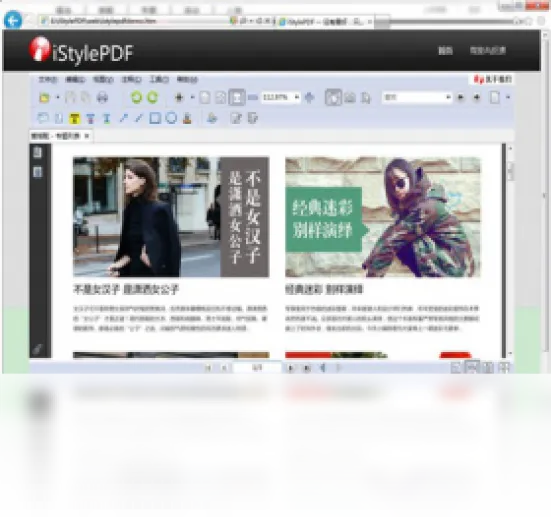Click the zoom out minus icon
The height and width of the screenshot is (531, 551).
[253, 97]
